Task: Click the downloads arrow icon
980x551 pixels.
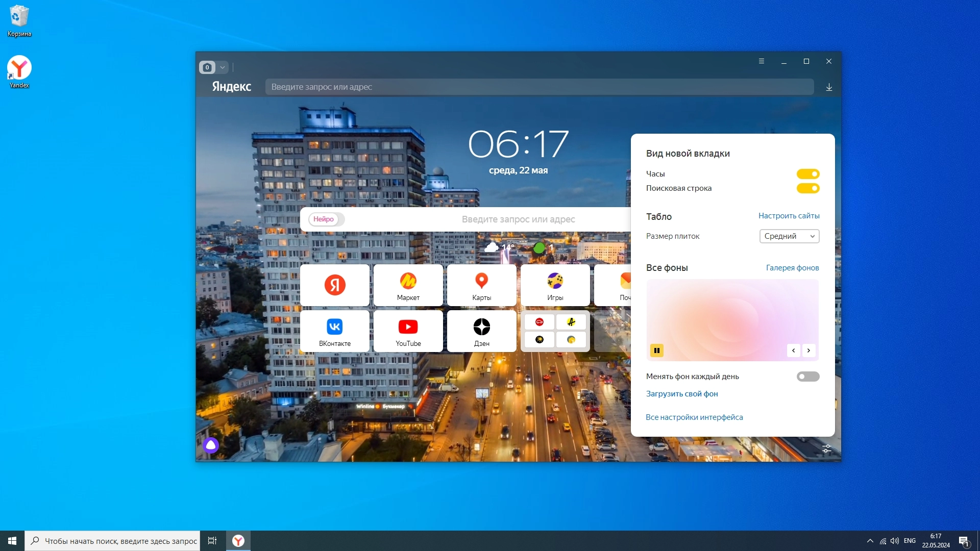Action: (x=829, y=87)
